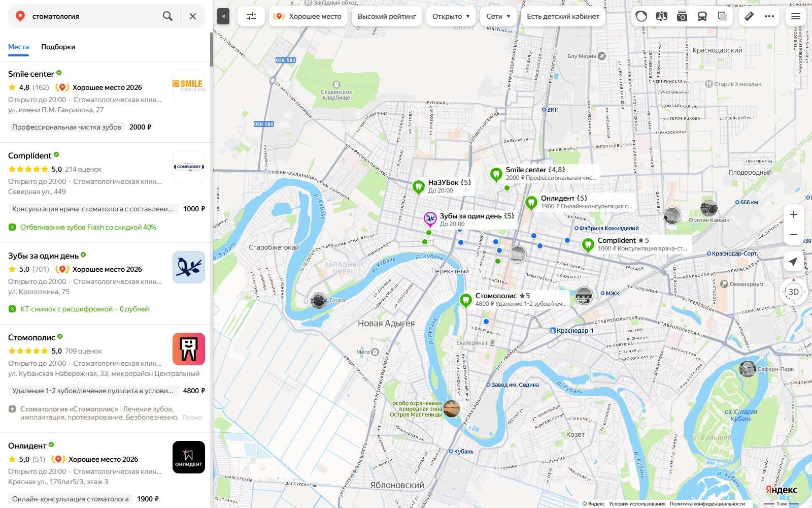Activate the ruler distance tool
This screenshot has width=812, height=508.
[749, 16]
